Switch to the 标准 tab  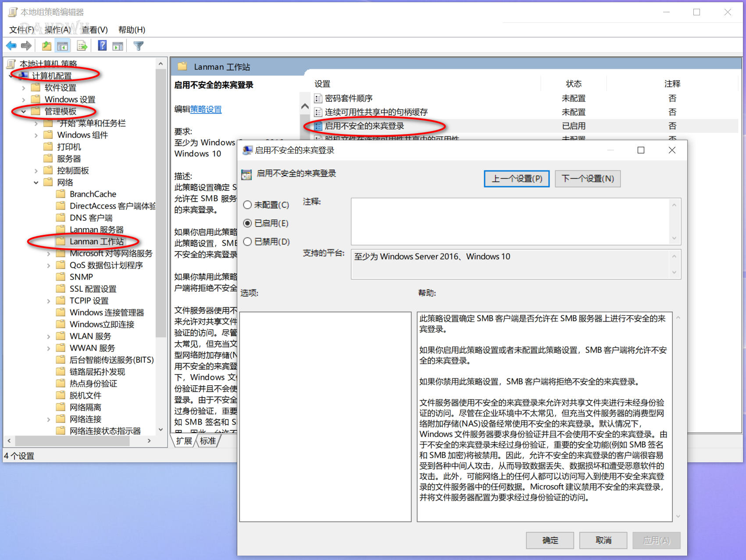click(x=208, y=441)
